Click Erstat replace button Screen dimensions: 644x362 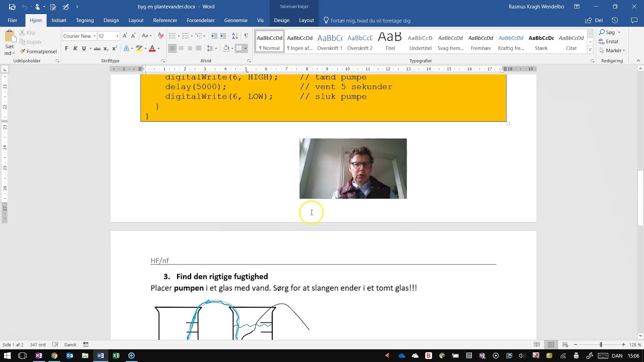[x=609, y=41]
